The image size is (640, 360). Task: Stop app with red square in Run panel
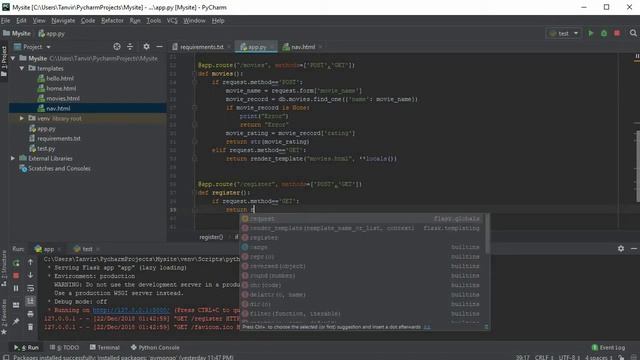coord(16,276)
